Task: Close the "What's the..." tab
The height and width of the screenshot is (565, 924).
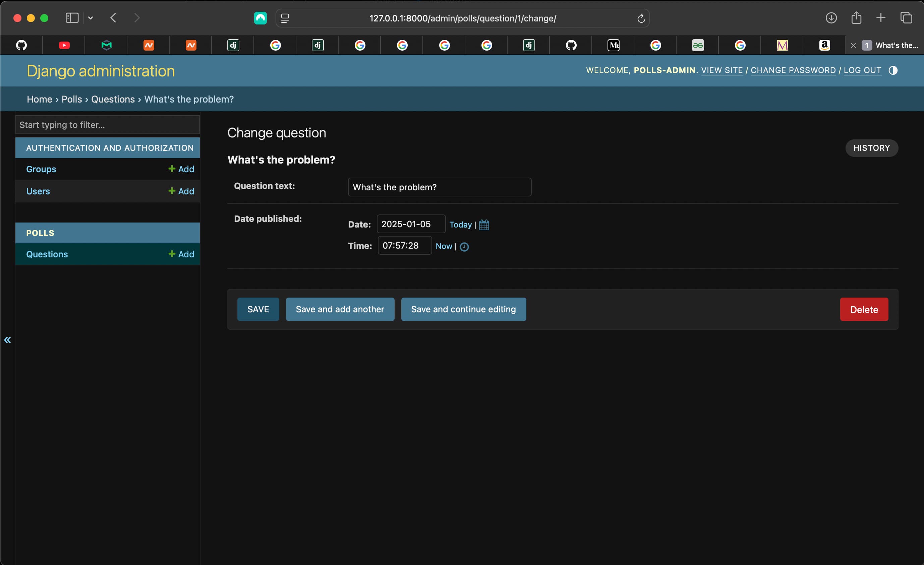Action: tap(853, 45)
